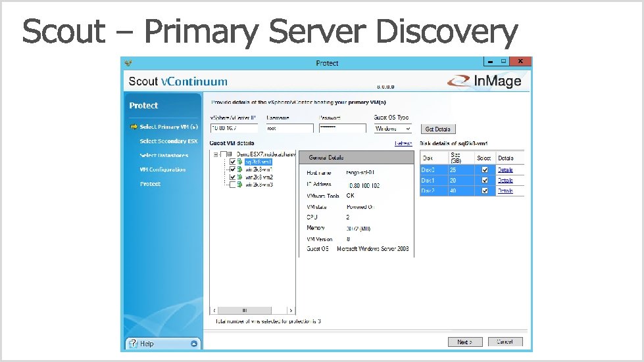Viewport: 644px width, 362px height.
Task: Click the VM icon next to win2k8-vm3
Action: pyautogui.click(x=240, y=185)
